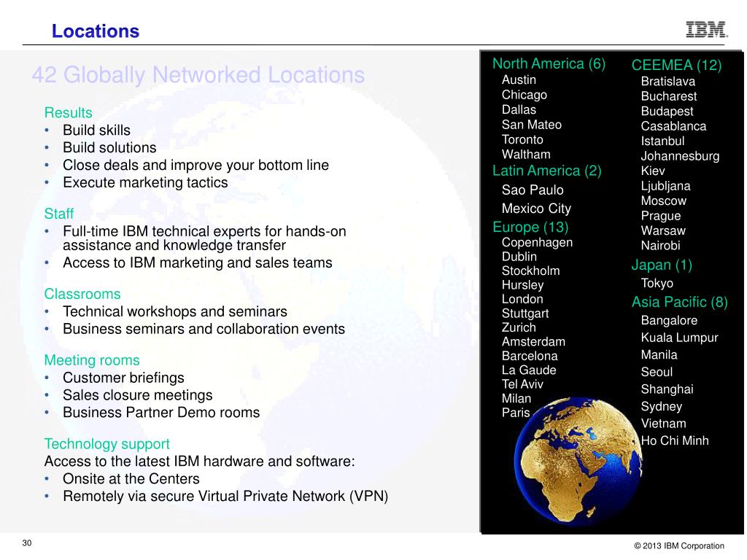Click 'Business seminars and collaboration events'
747x560 pixels.
(x=204, y=329)
